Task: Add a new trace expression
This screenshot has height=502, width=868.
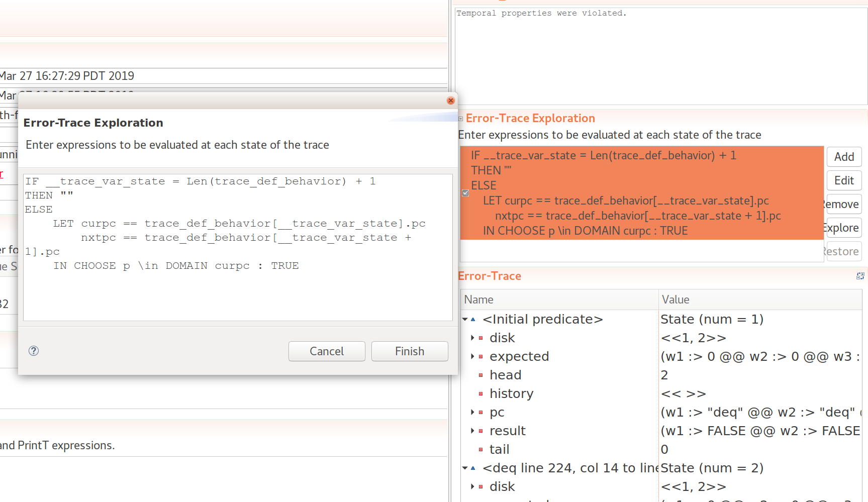Action: coord(844,157)
